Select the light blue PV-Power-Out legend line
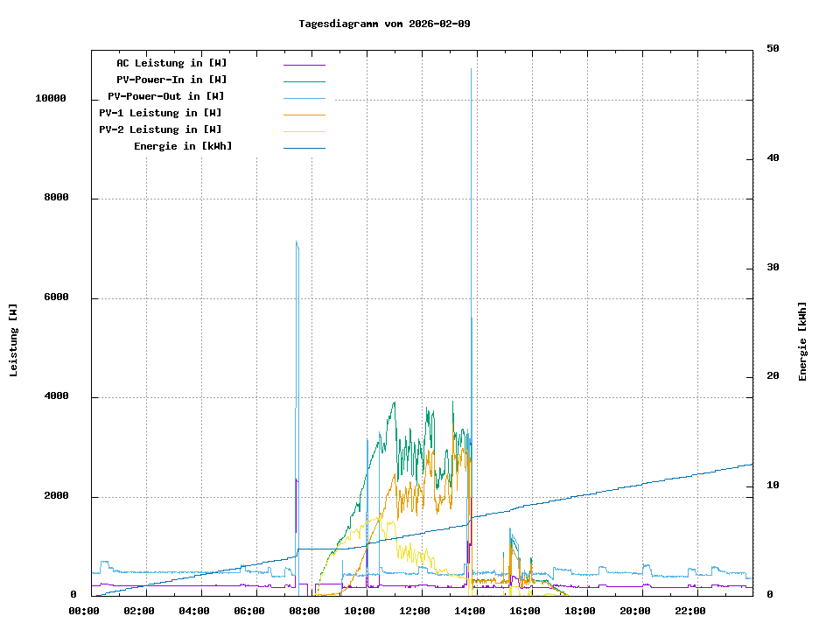The image size is (840, 630). (x=304, y=97)
